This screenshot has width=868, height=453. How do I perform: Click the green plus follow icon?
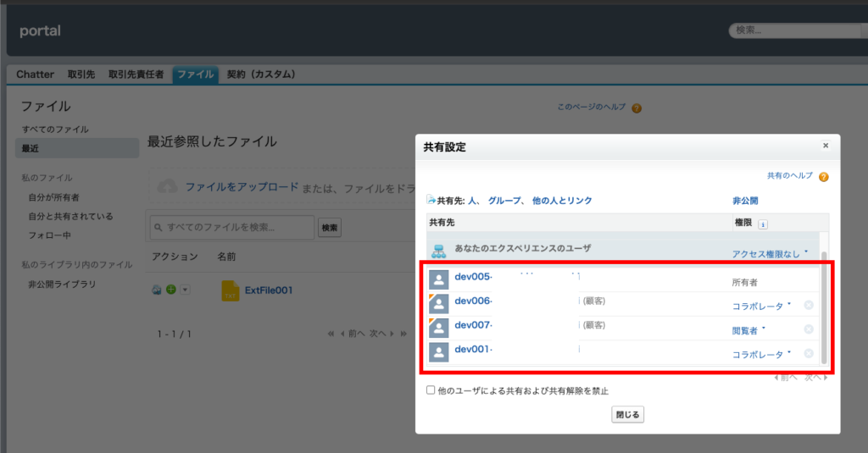tap(170, 290)
